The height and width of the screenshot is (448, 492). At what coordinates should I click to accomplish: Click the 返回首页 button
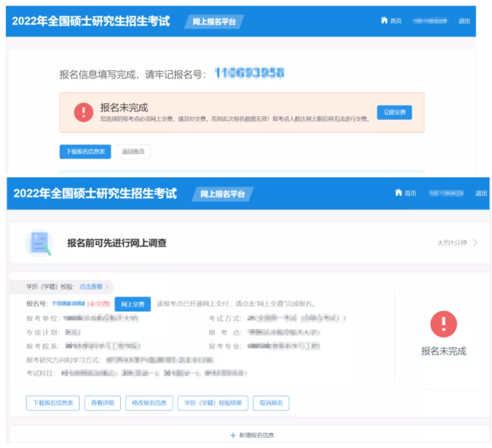(133, 151)
